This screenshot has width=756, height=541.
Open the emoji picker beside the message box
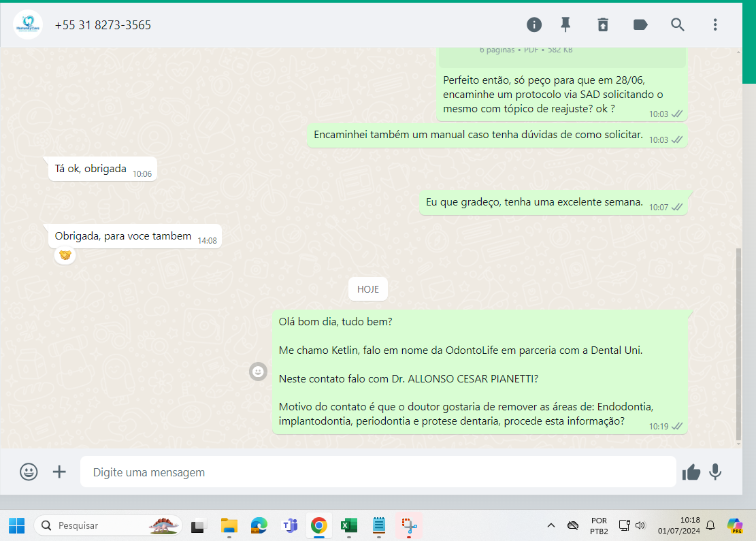click(29, 472)
